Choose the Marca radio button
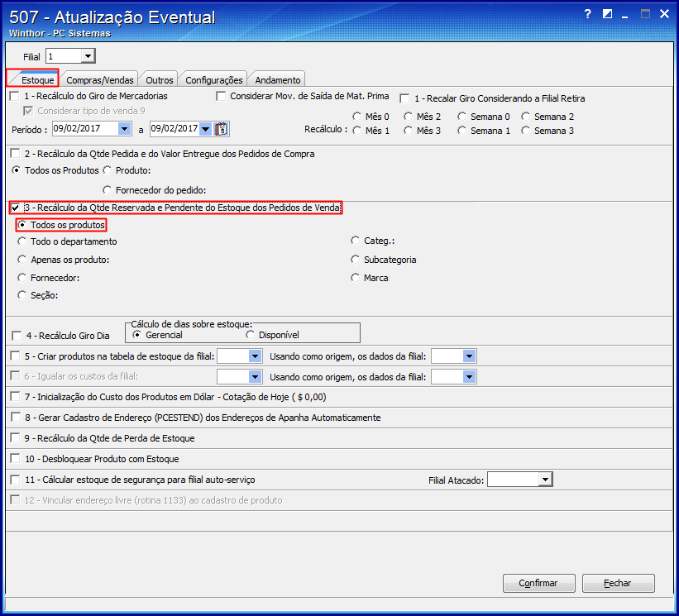 pyautogui.click(x=355, y=278)
